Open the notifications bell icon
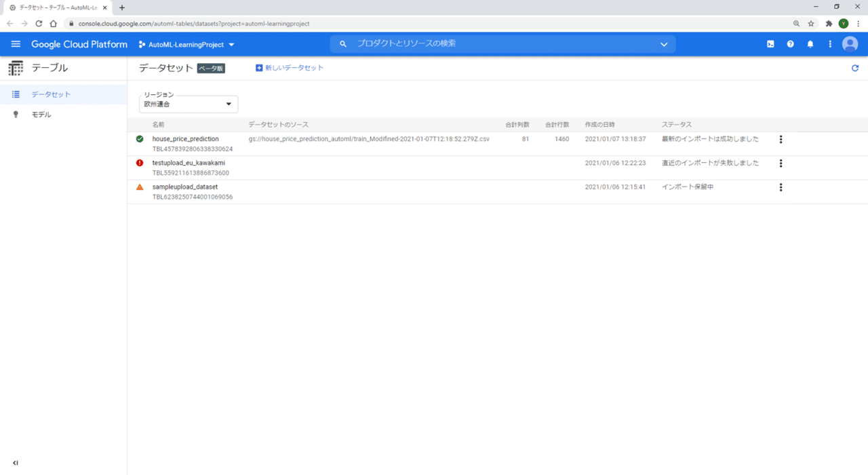The image size is (868, 475). tap(810, 43)
